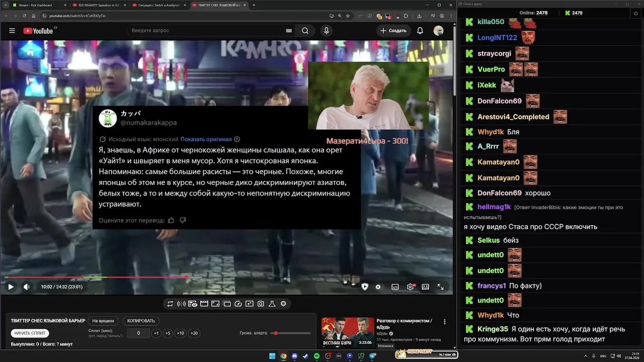644x362 pixels.
Task: Open Spotify from taskbar
Action: click(x=316, y=356)
